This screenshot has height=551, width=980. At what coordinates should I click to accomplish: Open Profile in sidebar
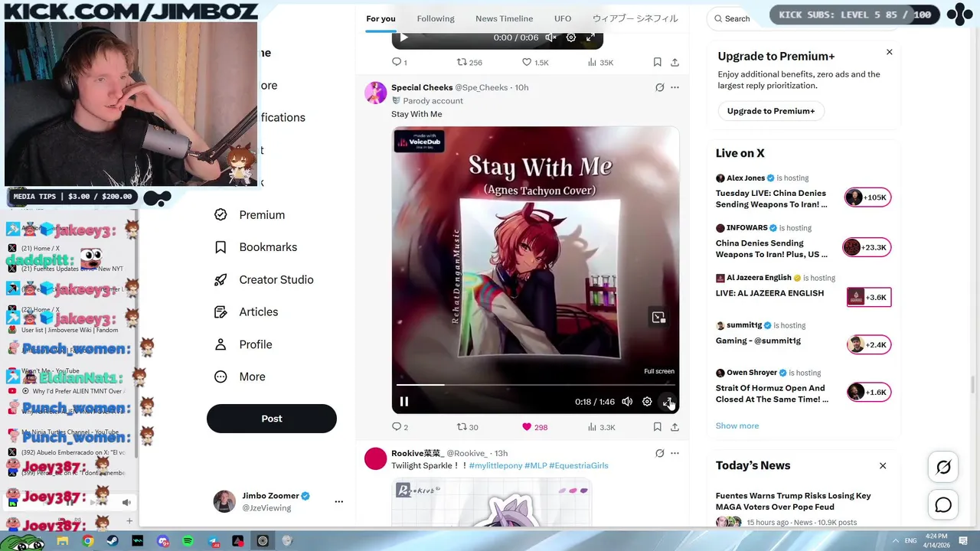243,344
